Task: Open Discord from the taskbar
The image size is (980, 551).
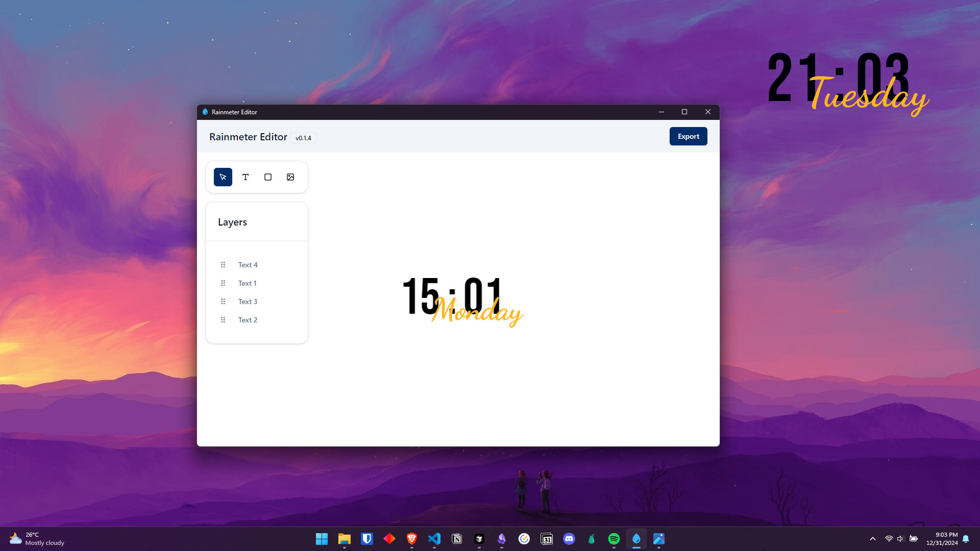Action: [569, 539]
